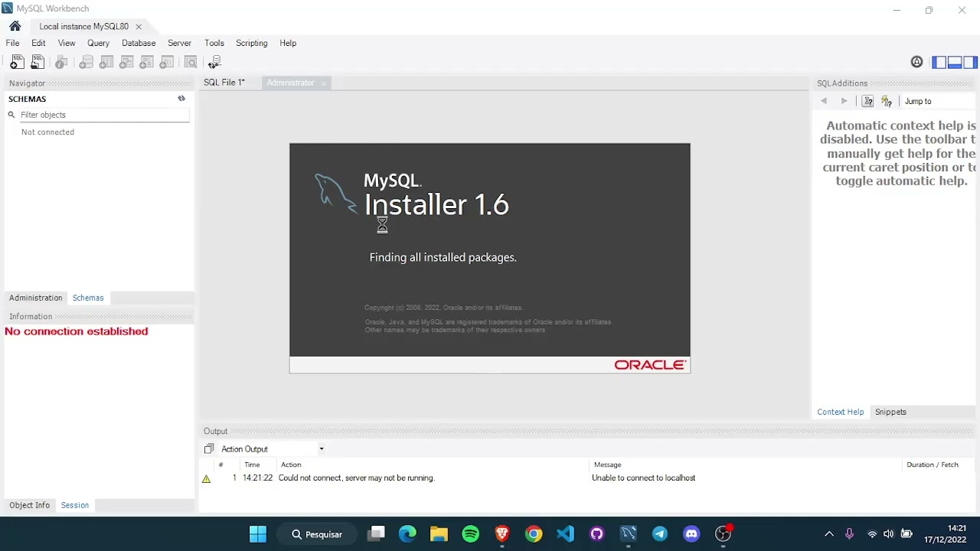The width and height of the screenshot is (980, 551).
Task: Toggle bottom output panel visibility
Action: 955,62
